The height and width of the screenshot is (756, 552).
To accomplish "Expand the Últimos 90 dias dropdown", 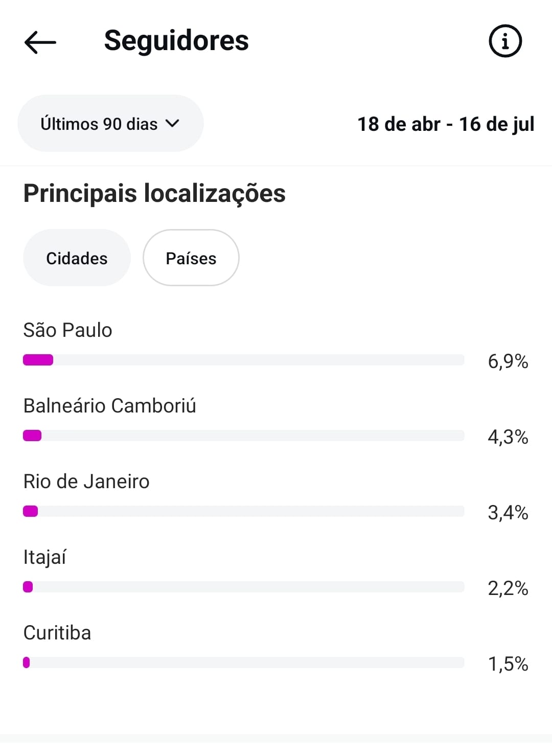I will pos(110,123).
